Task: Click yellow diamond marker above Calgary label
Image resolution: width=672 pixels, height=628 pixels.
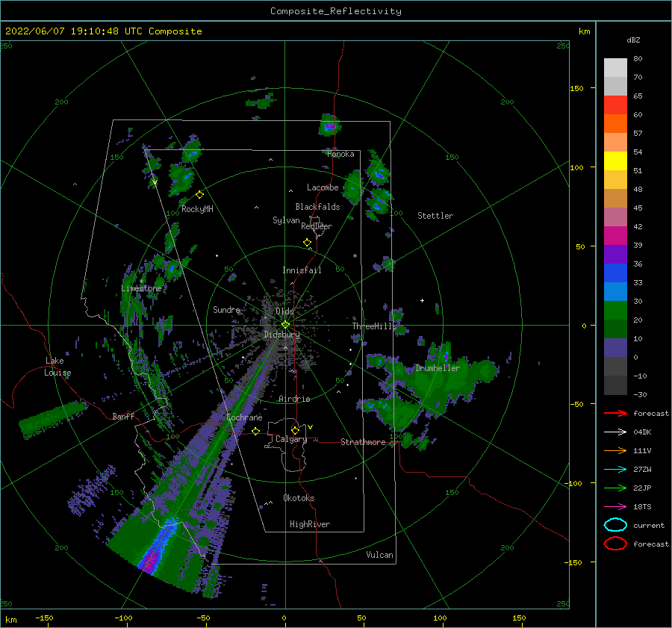Action: 295,430
